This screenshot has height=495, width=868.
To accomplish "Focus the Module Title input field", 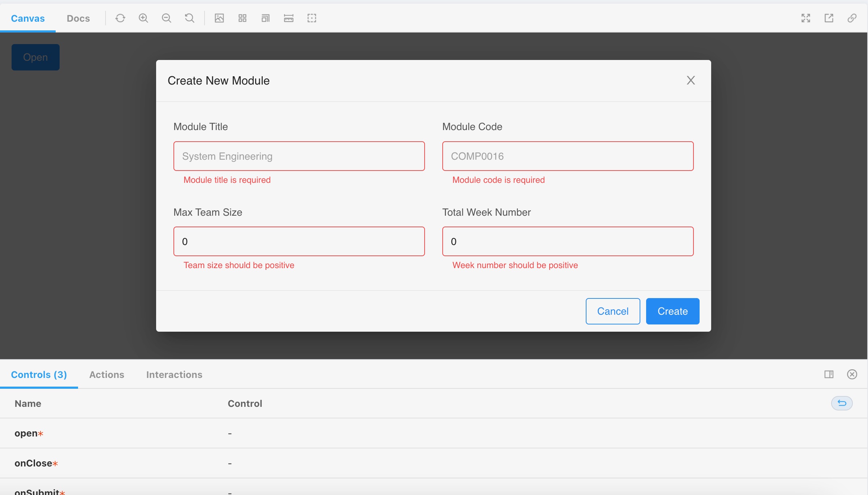I will [299, 156].
